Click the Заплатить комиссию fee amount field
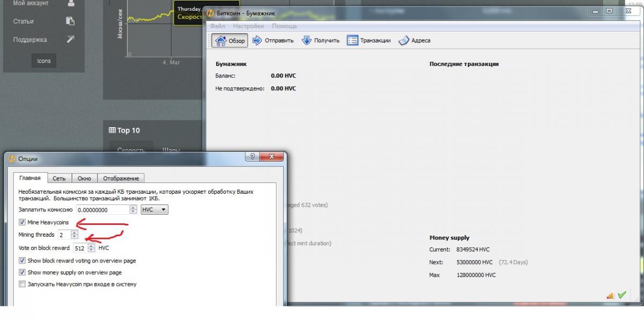Screen dimensions: 644x322 click(103, 210)
